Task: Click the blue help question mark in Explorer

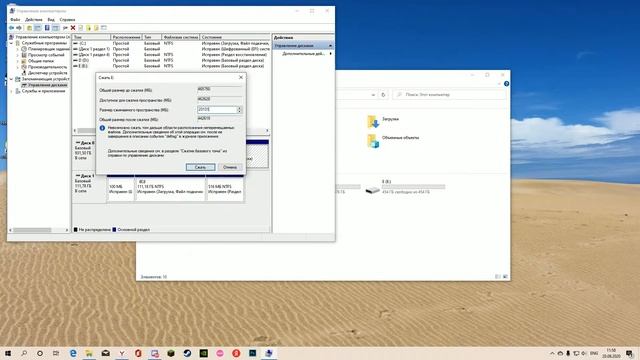Action: pos(507,84)
